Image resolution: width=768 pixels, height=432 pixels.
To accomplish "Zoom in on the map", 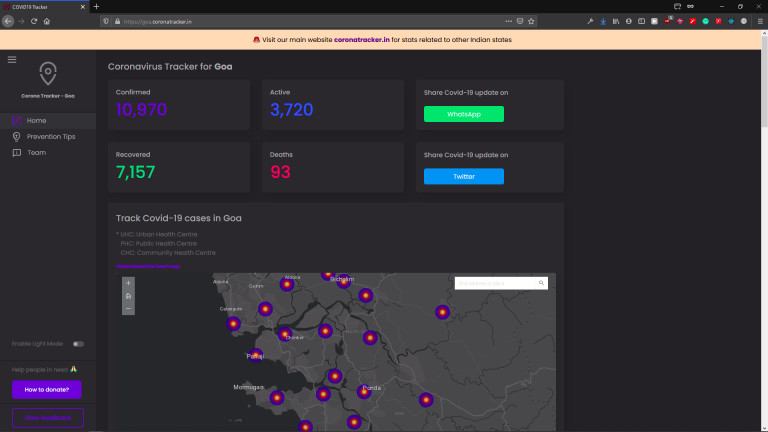I will point(128,283).
